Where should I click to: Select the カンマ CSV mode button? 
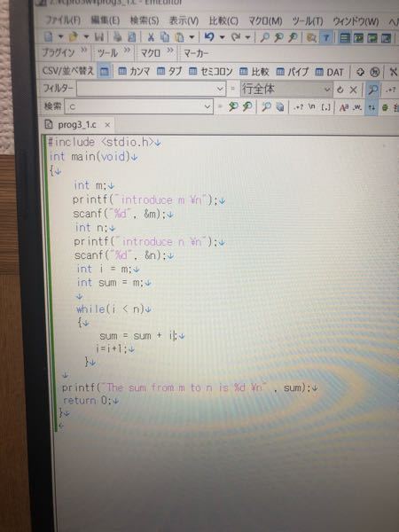coord(134,71)
